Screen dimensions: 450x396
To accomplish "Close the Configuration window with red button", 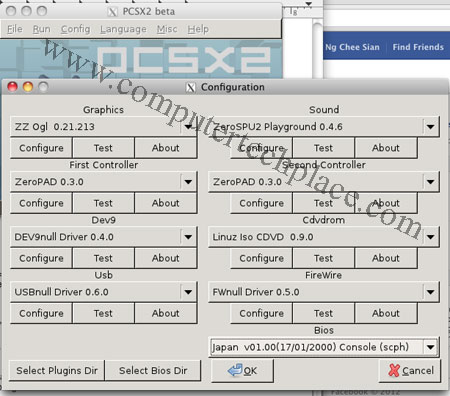I will [13, 87].
